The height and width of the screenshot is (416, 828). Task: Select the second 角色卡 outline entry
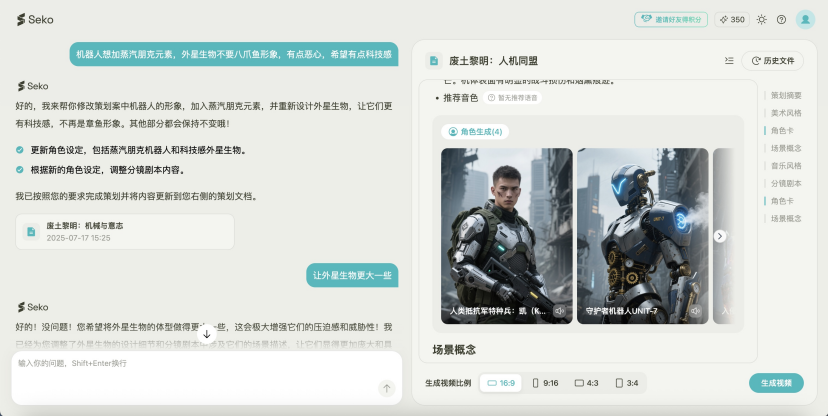782,201
